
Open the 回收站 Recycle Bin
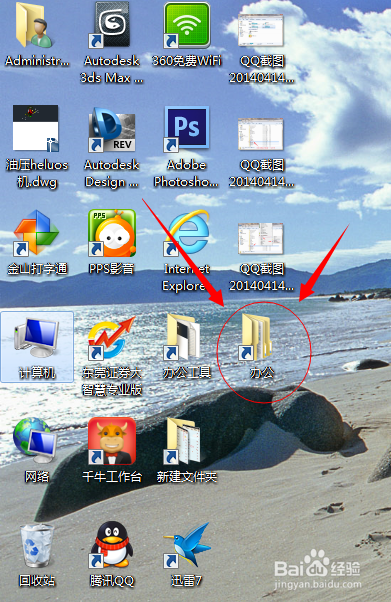[x=37, y=546]
